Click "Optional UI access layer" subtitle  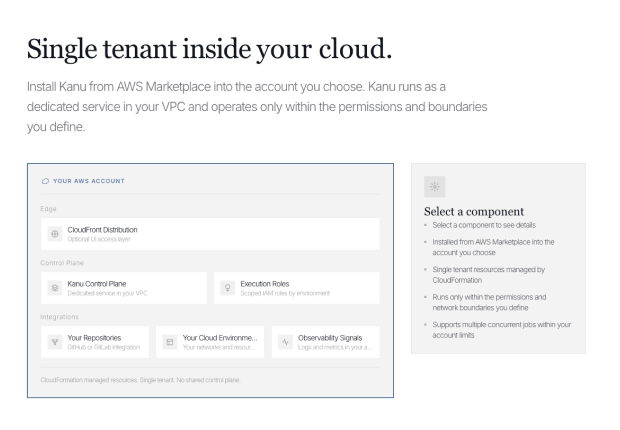[x=99, y=239]
